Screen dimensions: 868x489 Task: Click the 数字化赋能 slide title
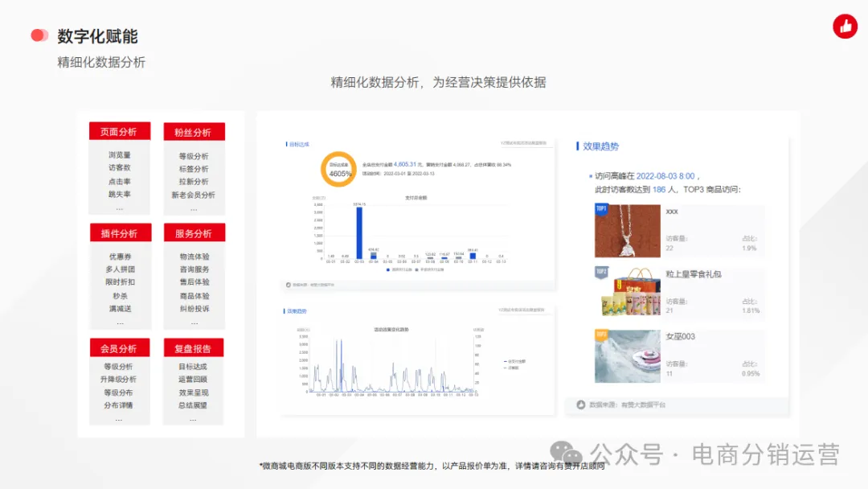tap(97, 36)
